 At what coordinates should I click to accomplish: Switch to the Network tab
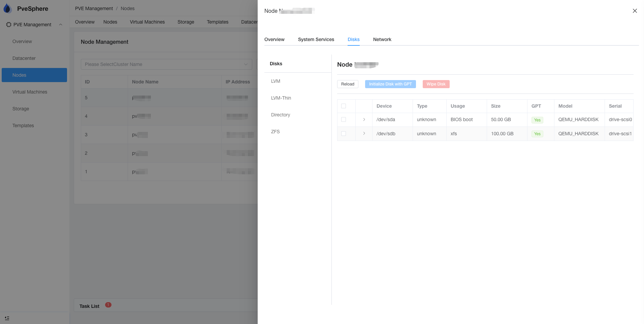click(x=382, y=39)
